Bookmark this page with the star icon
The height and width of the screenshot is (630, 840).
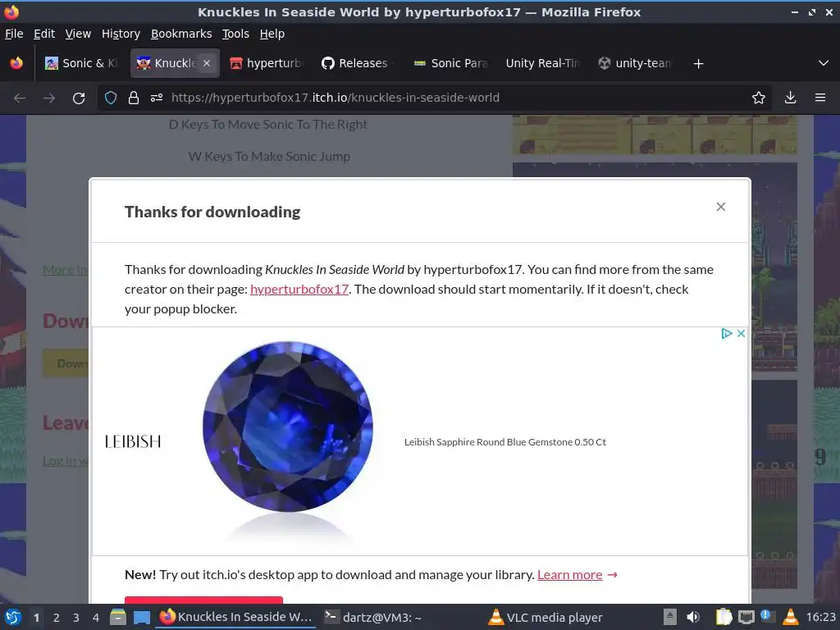(758, 98)
